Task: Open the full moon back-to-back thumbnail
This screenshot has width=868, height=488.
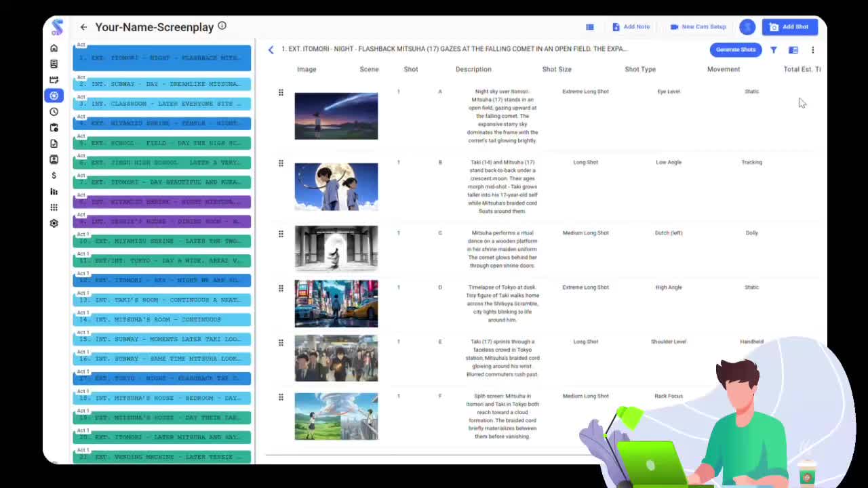Action: click(336, 186)
